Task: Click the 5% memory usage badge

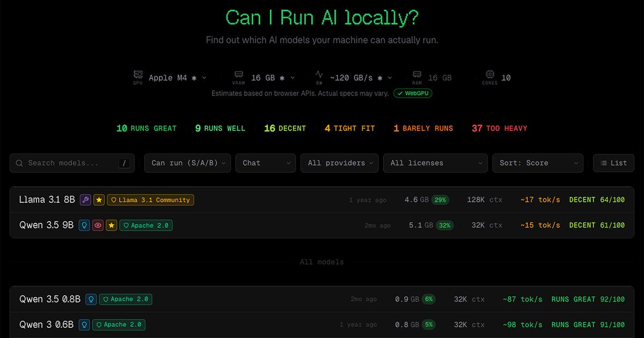Action: point(429,325)
